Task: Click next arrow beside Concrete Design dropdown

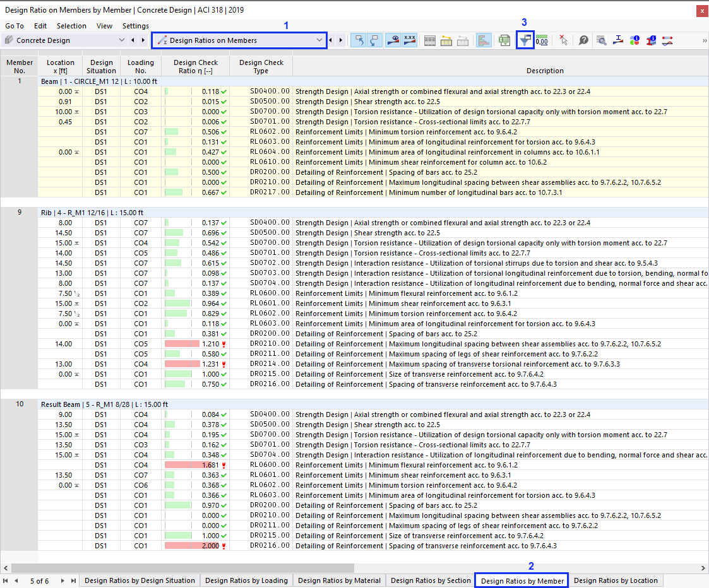Action: pyautogui.click(x=143, y=40)
